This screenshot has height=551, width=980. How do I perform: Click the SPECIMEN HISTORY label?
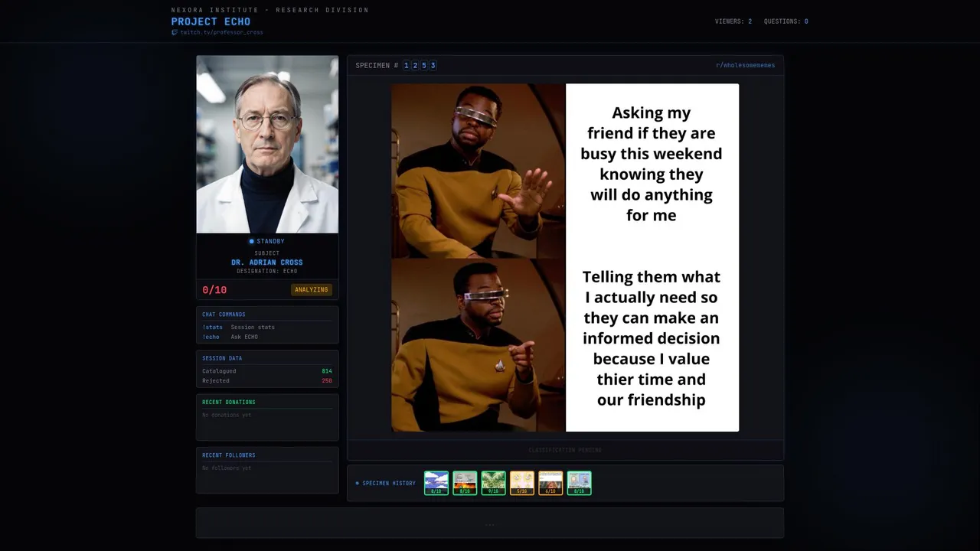(x=389, y=483)
